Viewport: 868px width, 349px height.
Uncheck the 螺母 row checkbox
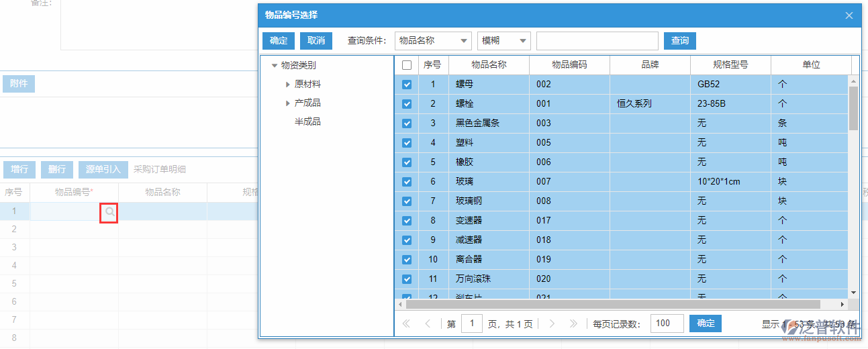[407, 85]
